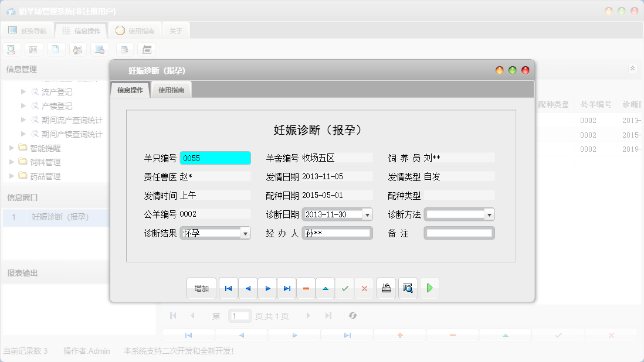This screenshot has width=644, height=362.
Task: Click the print icon in the diagnosis dialog
Action: [x=386, y=288]
